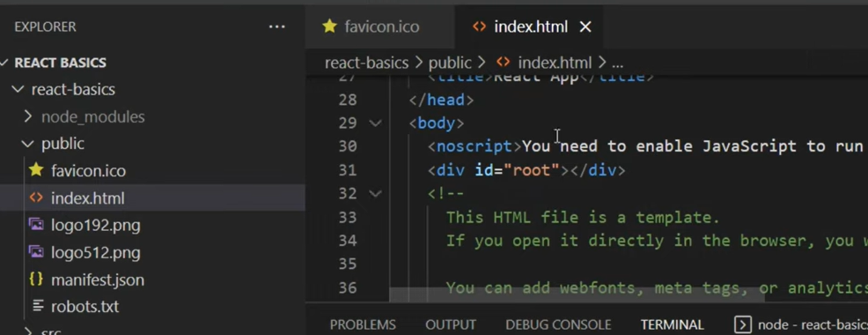Click line number 35 in the gutter
Screen dimensions: 868x335
pyautogui.click(x=347, y=264)
